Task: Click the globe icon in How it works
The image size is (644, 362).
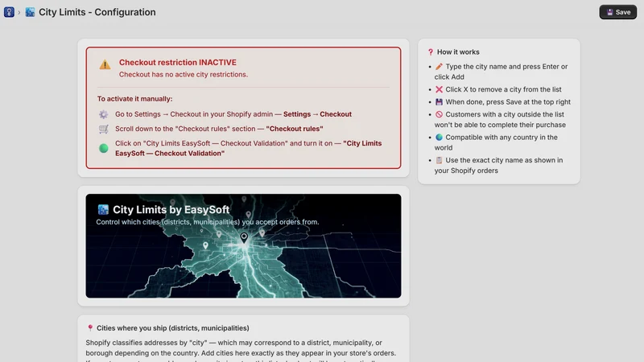Action: point(439,138)
